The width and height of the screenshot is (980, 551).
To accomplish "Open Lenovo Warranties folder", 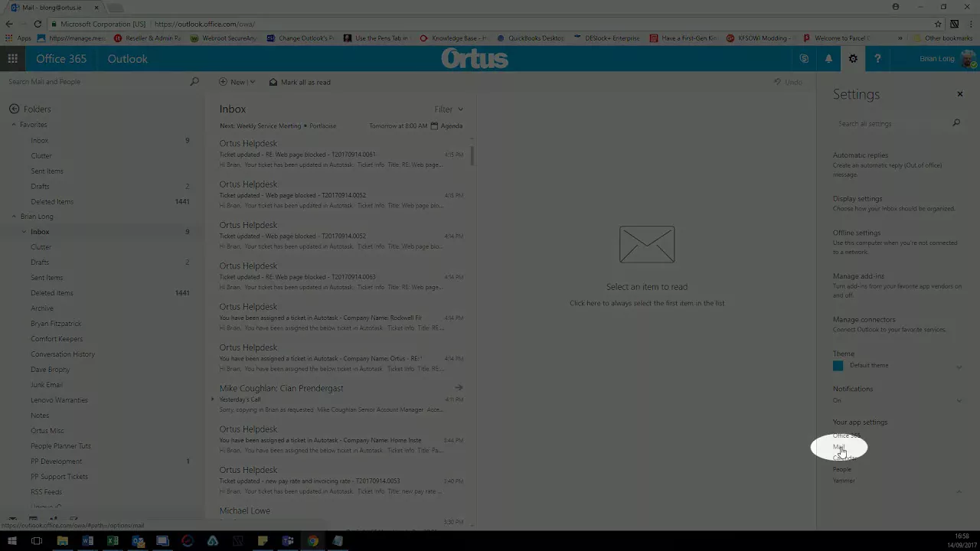I will coord(59,400).
